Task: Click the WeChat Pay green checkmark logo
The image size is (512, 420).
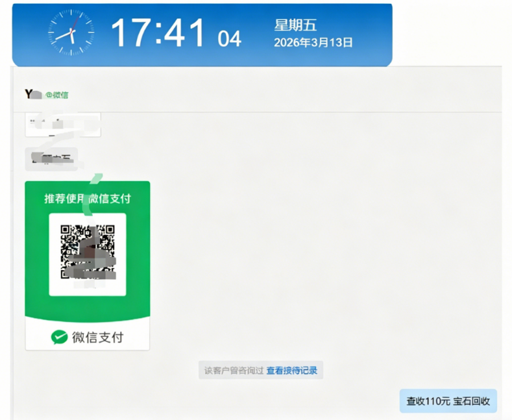Action: click(59, 338)
